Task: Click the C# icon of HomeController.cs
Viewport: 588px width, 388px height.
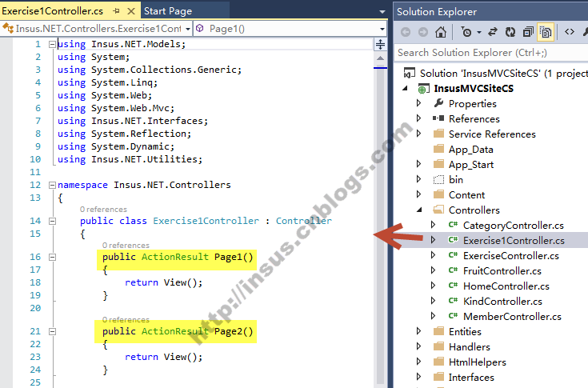Action: tap(453, 286)
